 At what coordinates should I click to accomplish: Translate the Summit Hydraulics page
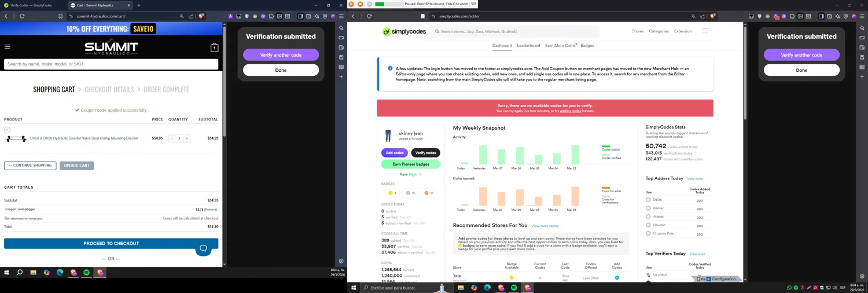point(182,16)
